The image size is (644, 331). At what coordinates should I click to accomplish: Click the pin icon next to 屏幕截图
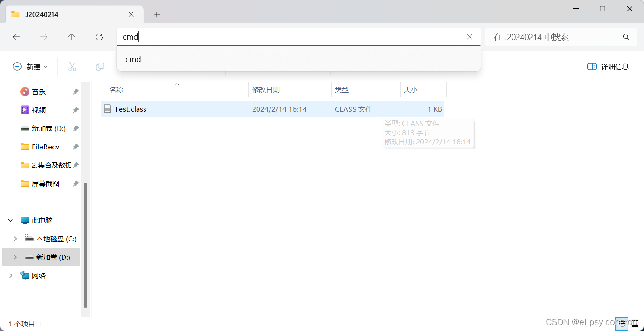click(75, 183)
